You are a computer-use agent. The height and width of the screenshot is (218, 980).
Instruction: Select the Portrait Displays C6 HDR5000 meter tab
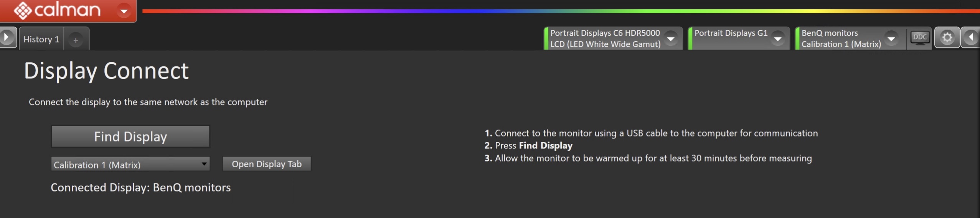(605, 38)
